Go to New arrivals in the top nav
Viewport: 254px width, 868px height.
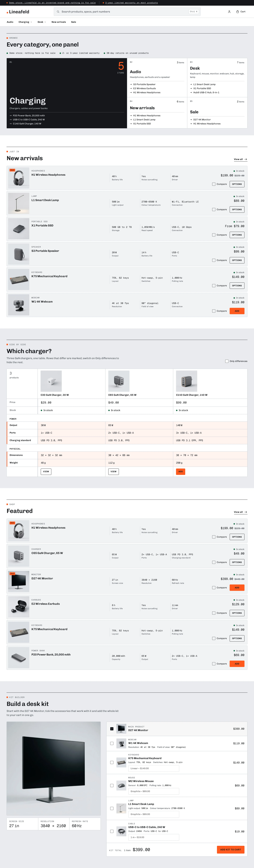tap(59, 22)
